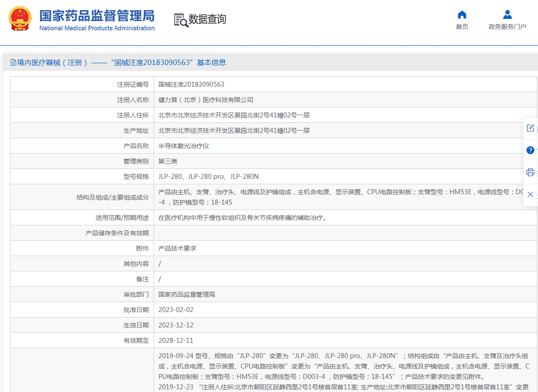Click the 备注 label cell
The width and height of the screenshot is (538, 392).
coord(82,279)
